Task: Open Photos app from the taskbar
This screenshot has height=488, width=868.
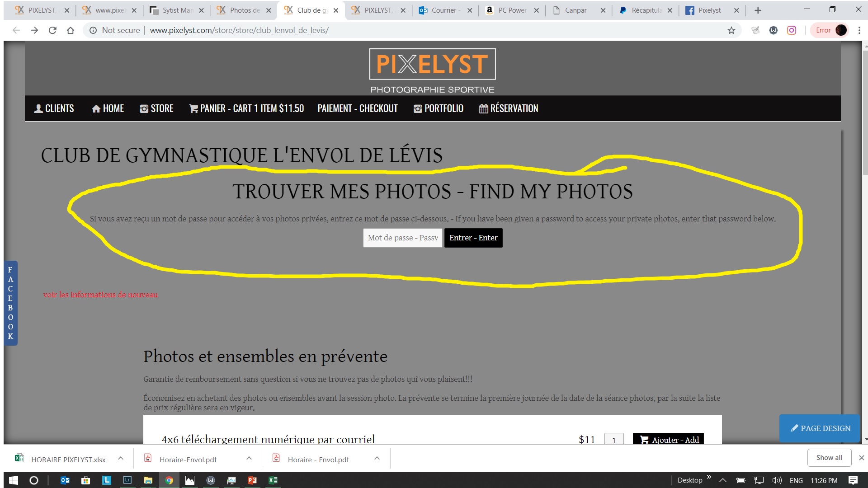Action: pyautogui.click(x=190, y=480)
